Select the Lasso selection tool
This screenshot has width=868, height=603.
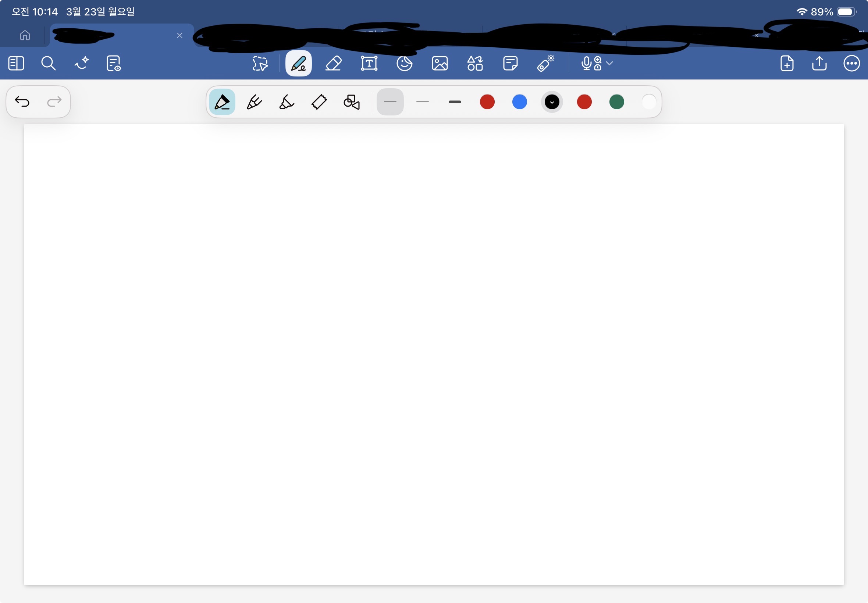coord(260,64)
